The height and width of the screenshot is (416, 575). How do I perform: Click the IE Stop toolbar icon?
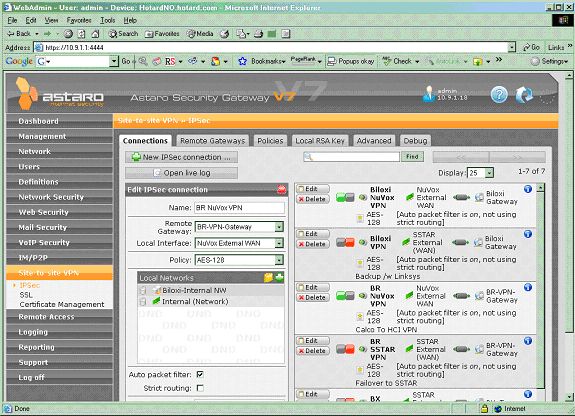coord(68,34)
